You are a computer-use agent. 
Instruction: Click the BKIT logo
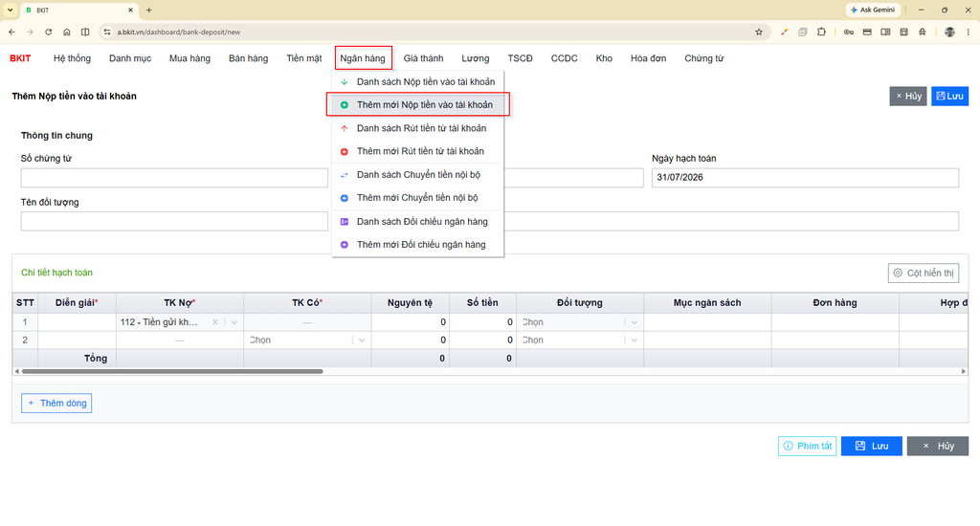20,58
